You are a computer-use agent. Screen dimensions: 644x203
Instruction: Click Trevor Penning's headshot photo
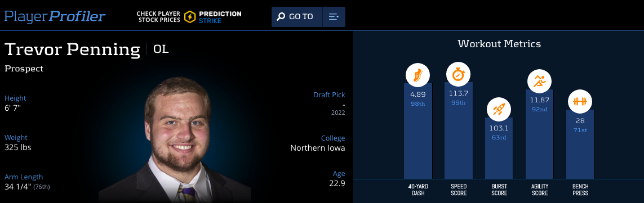point(176,139)
